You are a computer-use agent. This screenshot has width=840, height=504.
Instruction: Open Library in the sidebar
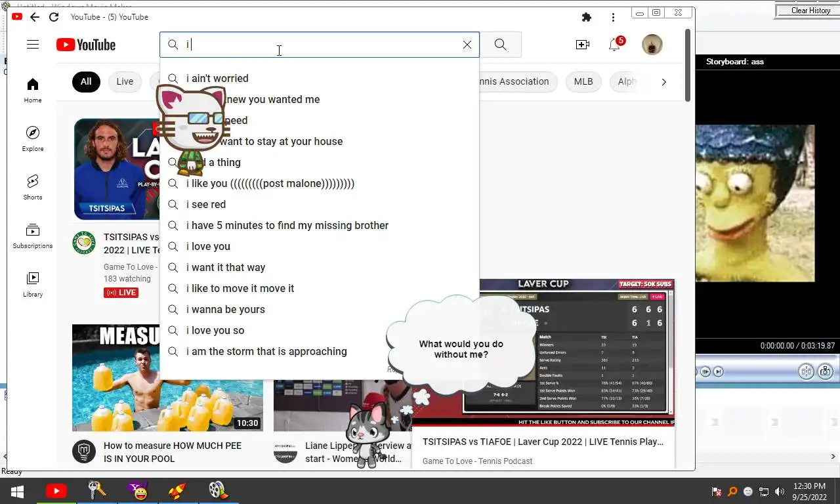point(33,285)
